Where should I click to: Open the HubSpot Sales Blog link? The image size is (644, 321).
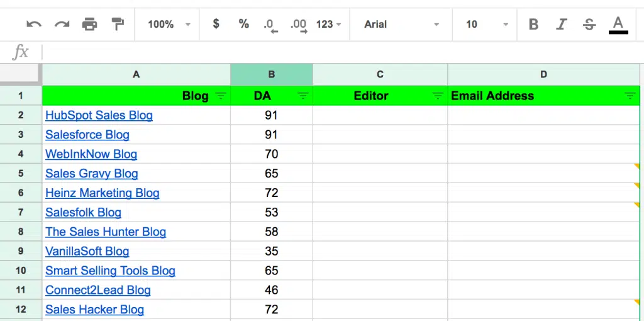(99, 115)
